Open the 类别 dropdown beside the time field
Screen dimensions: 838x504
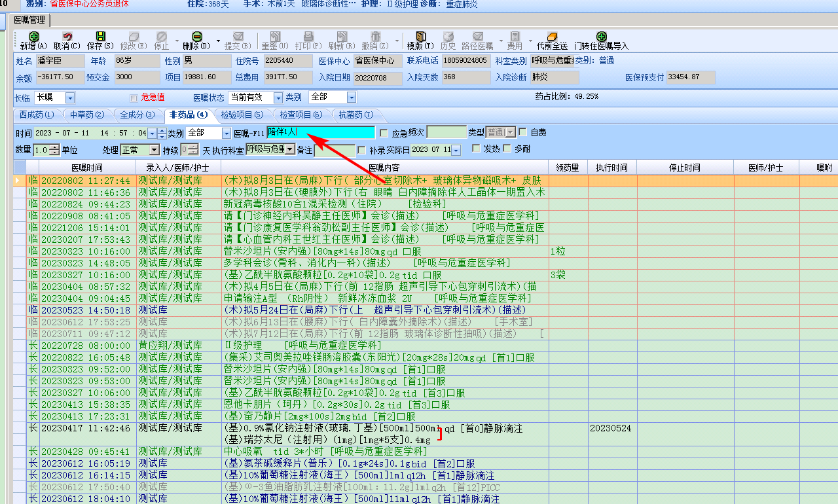point(227,133)
